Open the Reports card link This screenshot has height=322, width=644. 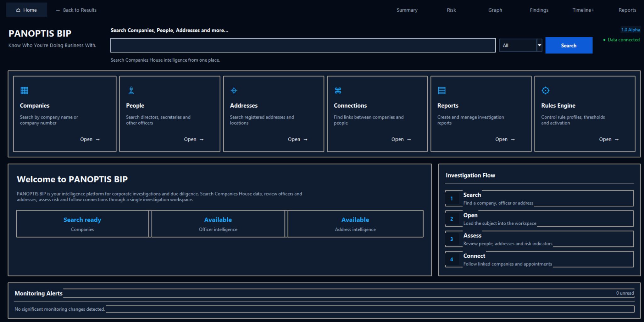[505, 139]
